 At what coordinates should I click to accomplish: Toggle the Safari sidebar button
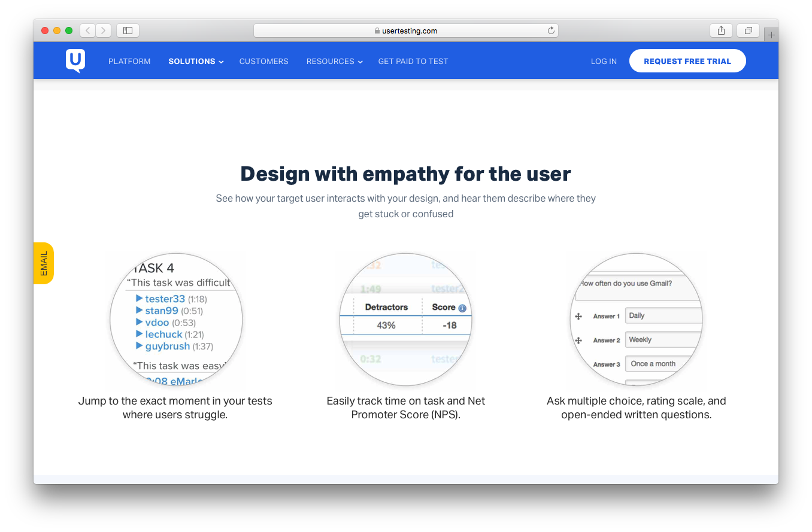[128, 31]
